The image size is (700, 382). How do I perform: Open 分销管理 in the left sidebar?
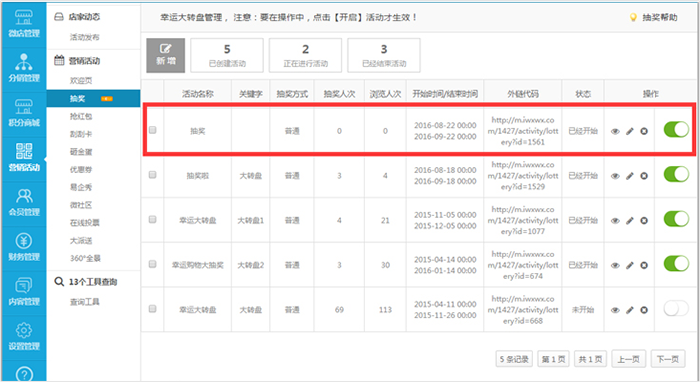[x=24, y=68]
